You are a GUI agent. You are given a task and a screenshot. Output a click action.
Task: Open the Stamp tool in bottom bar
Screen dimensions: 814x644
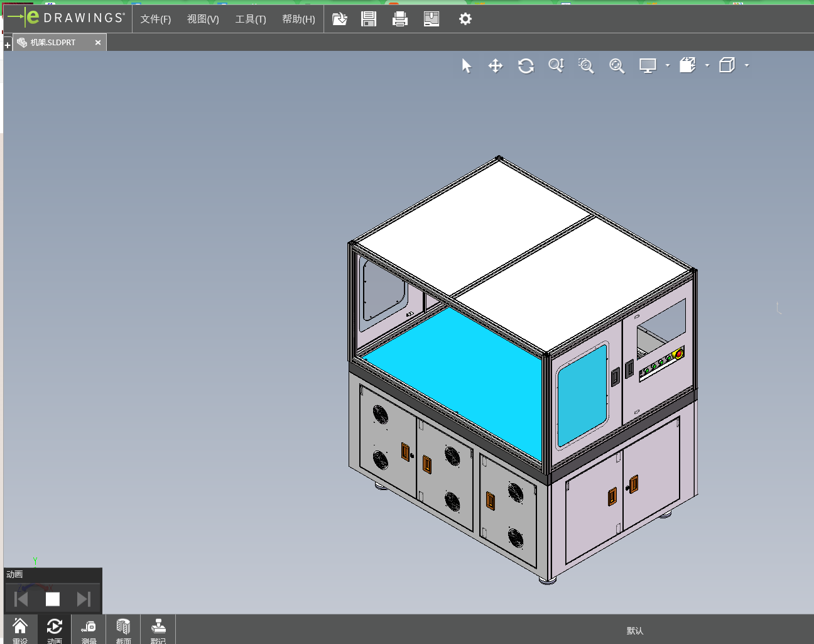(158, 630)
